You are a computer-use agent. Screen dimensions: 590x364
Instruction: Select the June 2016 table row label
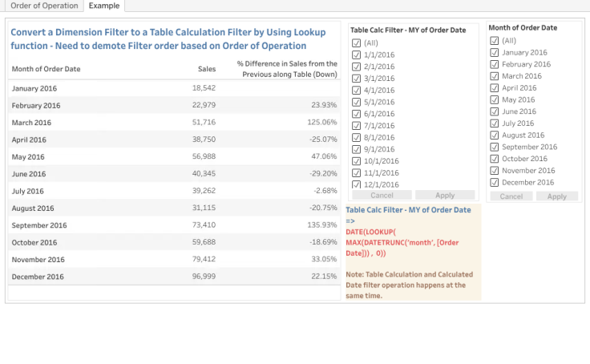pos(29,174)
